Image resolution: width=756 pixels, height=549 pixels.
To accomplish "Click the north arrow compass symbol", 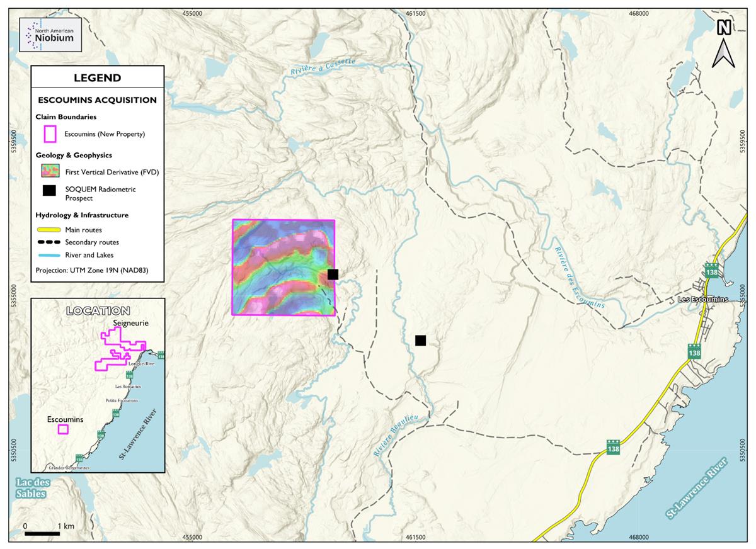I will pos(724,43).
